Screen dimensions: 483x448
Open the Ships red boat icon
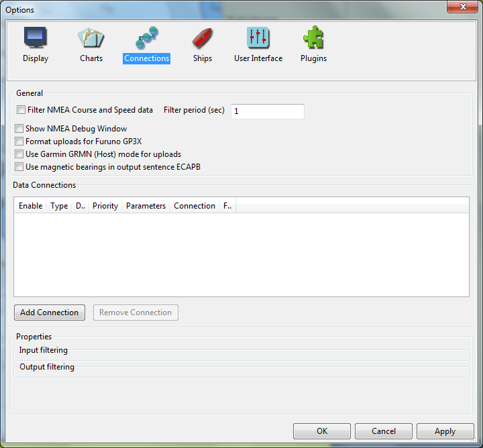point(202,38)
